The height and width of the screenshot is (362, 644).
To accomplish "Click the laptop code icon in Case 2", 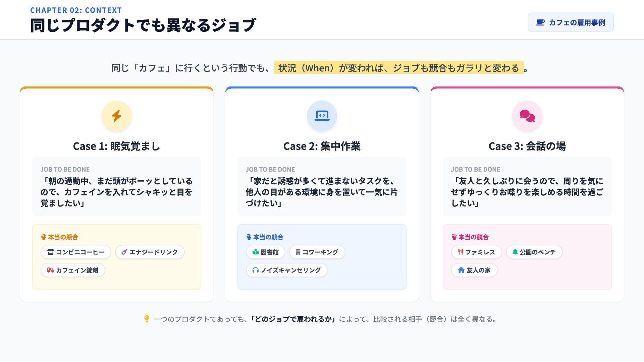I will pos(322,116).
